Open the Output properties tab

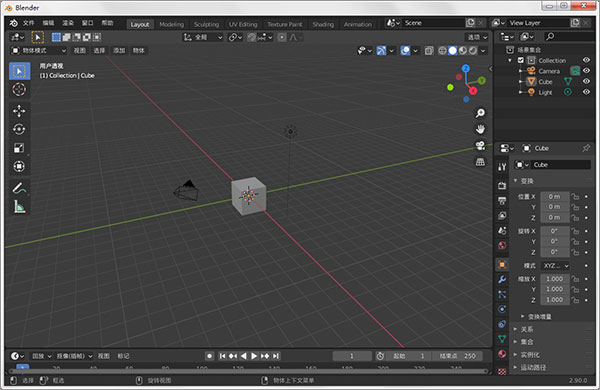(x=502, y=201)
